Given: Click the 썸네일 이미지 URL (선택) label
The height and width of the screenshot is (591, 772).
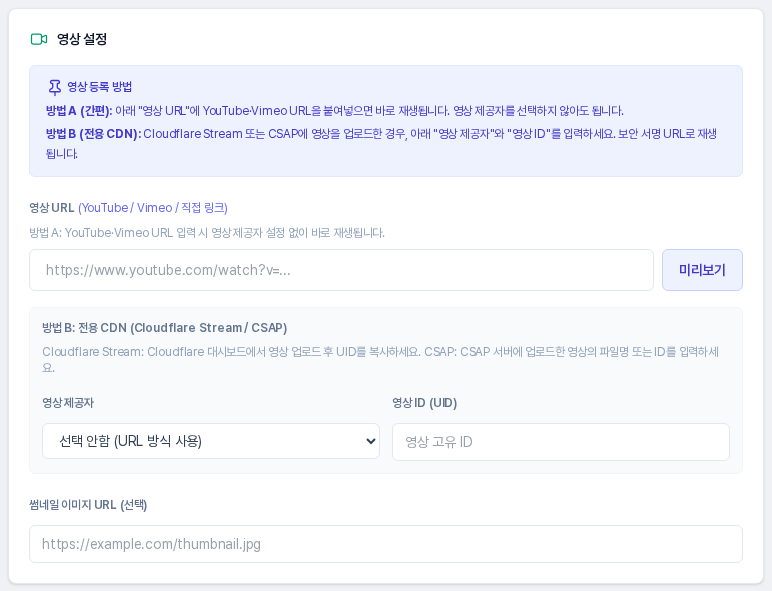Looking at the screenshot, I should tap(88, 505).
